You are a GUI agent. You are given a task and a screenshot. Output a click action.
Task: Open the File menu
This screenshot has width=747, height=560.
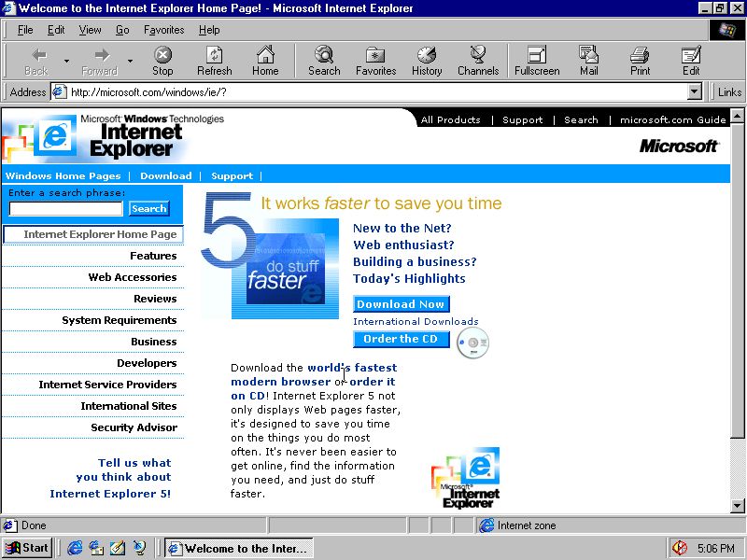click(x=25, y=30)
